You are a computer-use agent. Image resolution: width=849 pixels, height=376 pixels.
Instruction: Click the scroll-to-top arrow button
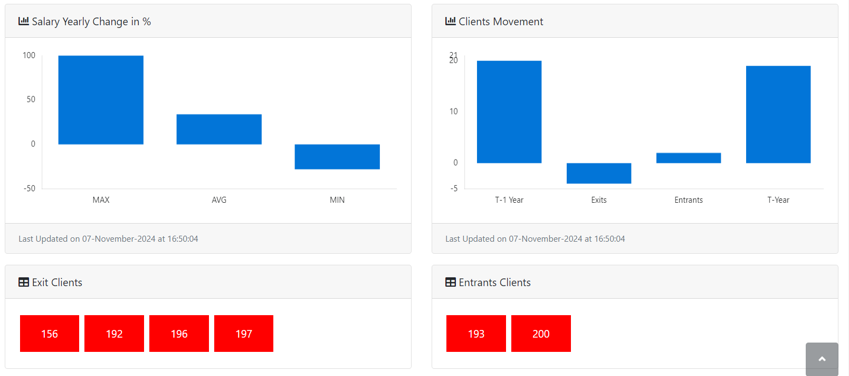(x=822, y=359)
